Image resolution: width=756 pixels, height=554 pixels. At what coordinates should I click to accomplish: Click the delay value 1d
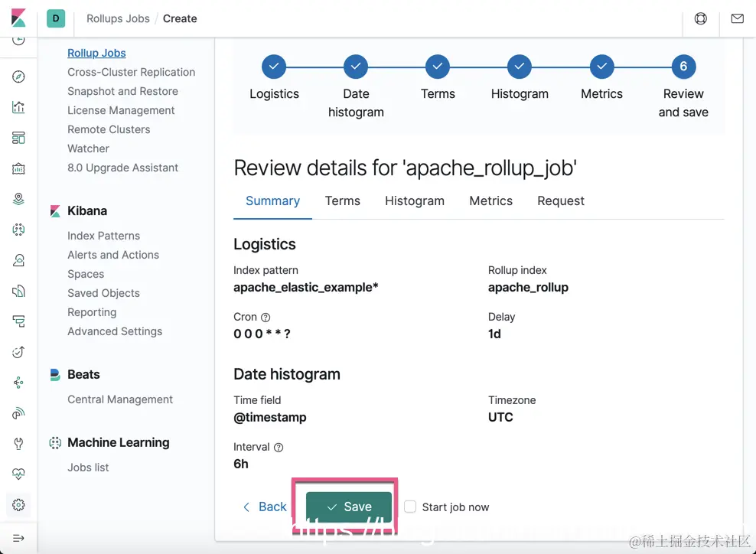(494, 334)
